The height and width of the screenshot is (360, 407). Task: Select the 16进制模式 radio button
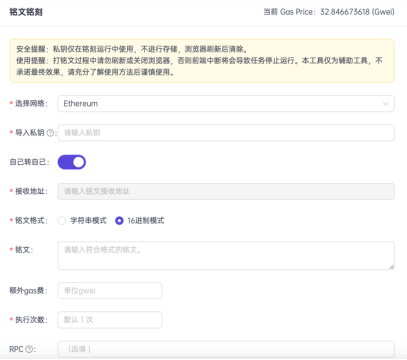click(119, 221)
